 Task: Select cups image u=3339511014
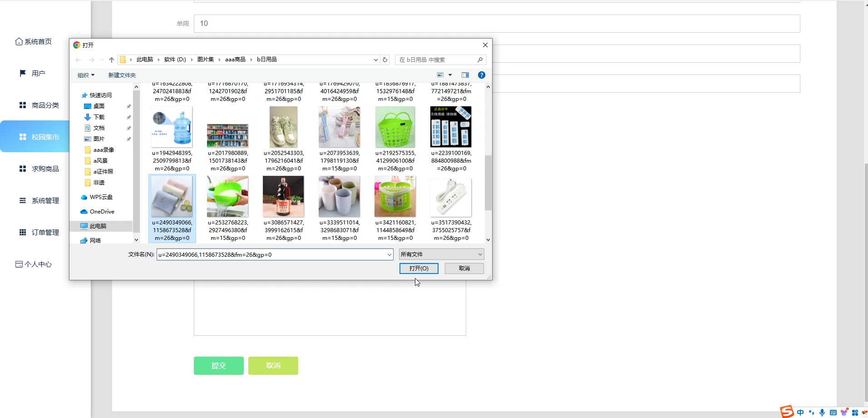coord(340,209)
